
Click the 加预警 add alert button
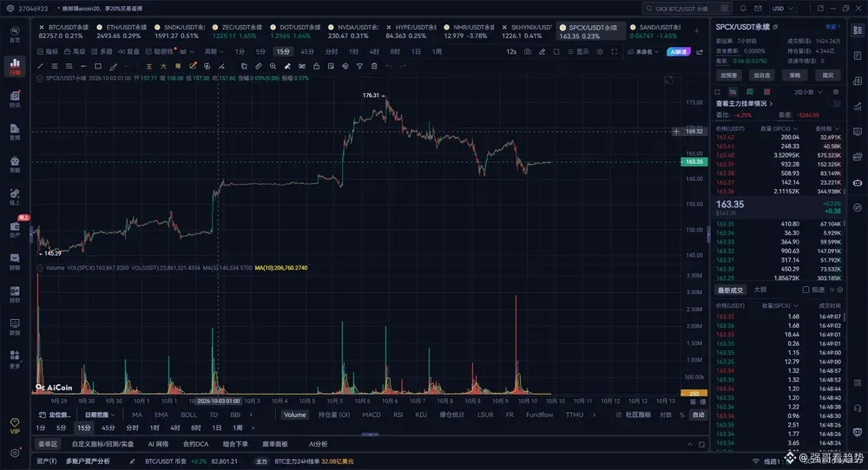pyautogui.click(x=729, y=75)
